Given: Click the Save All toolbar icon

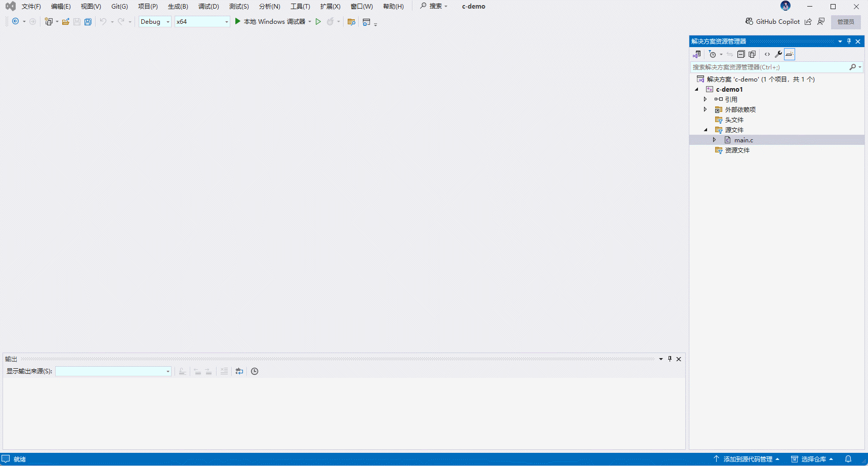Looking at the screenshot, I should tap(88, 22).
